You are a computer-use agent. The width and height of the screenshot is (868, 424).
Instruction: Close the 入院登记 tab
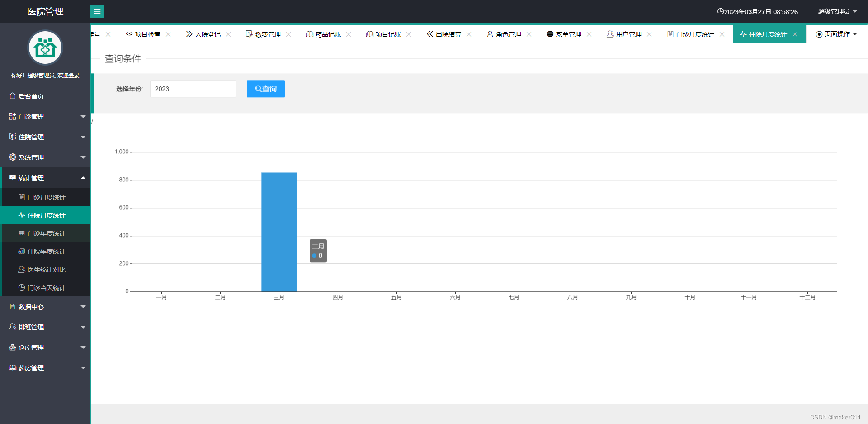point(228,34)
